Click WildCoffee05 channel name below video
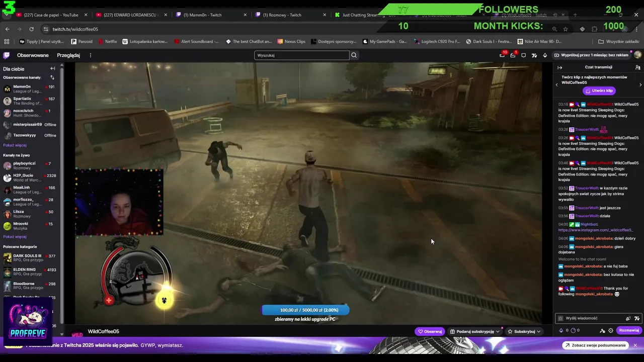Viewport: 644px width, 362px height. coord(104,331)
